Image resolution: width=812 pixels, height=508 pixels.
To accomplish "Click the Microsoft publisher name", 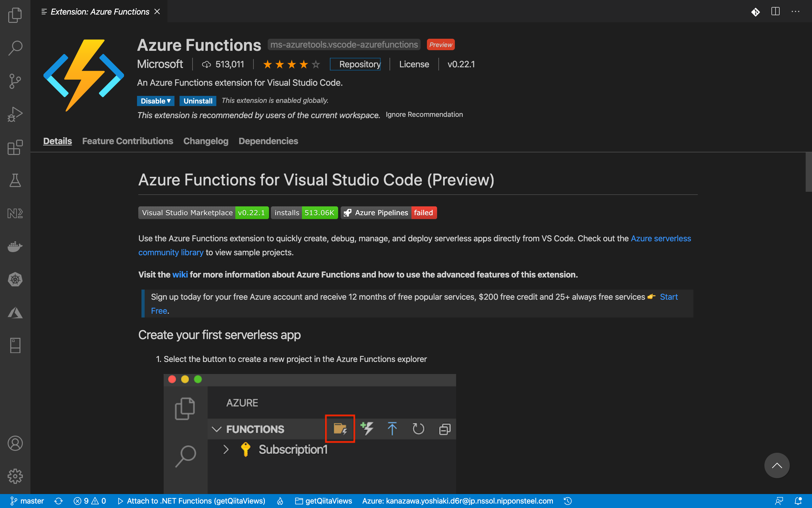I will (x=160, y=64).
